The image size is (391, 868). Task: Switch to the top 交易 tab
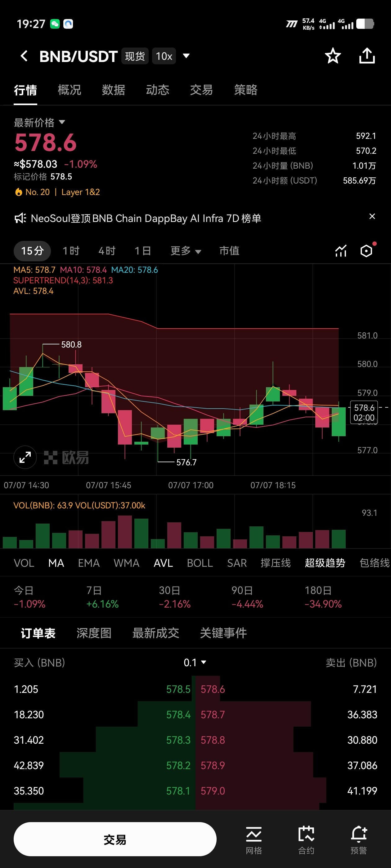coord(201,90)
